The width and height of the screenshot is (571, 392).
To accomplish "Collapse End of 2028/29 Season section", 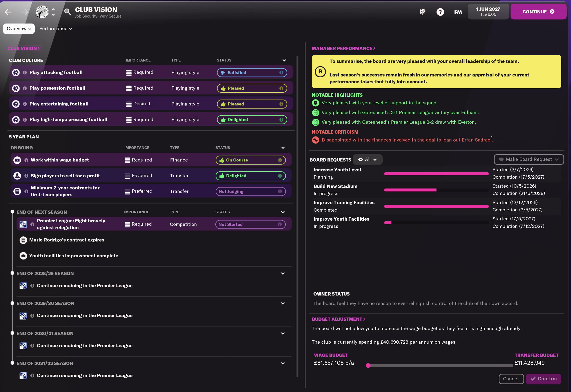I will (283, 274).
